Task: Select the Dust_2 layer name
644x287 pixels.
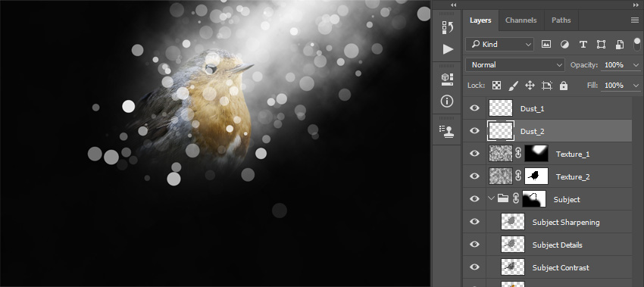Action: (x=532, y=132)
